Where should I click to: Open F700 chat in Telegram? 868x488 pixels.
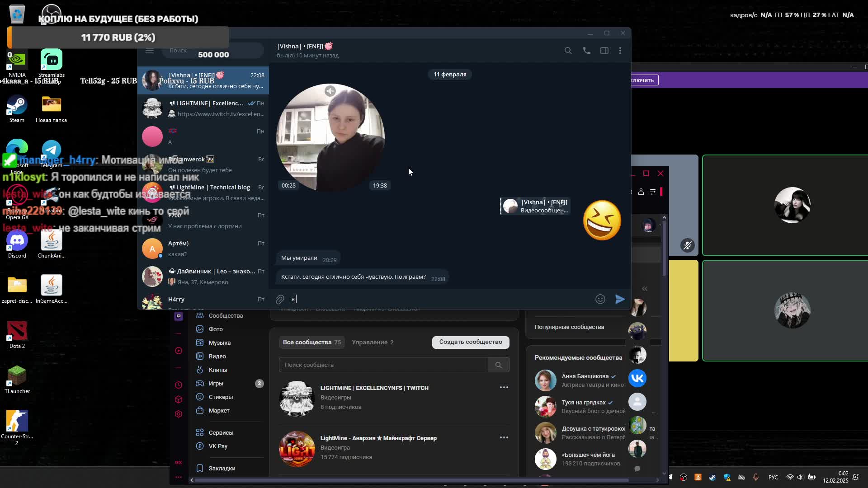[x=203, y=221]
